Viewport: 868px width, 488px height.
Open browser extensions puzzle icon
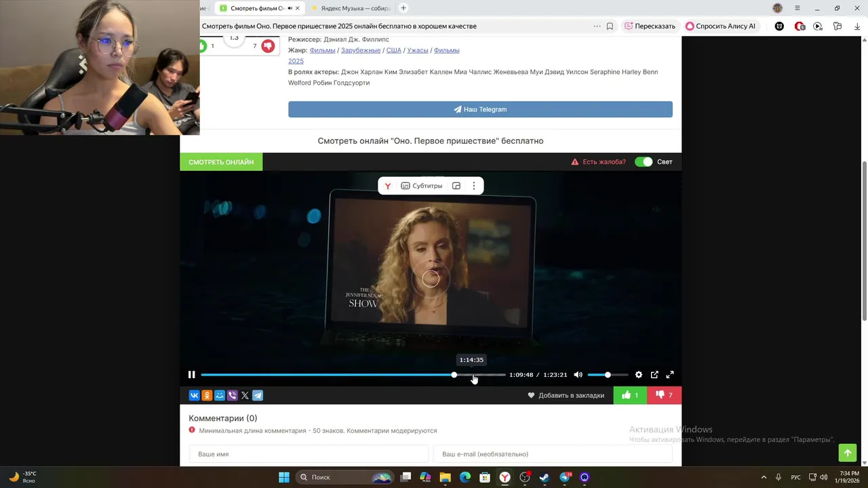coord(837,26)
